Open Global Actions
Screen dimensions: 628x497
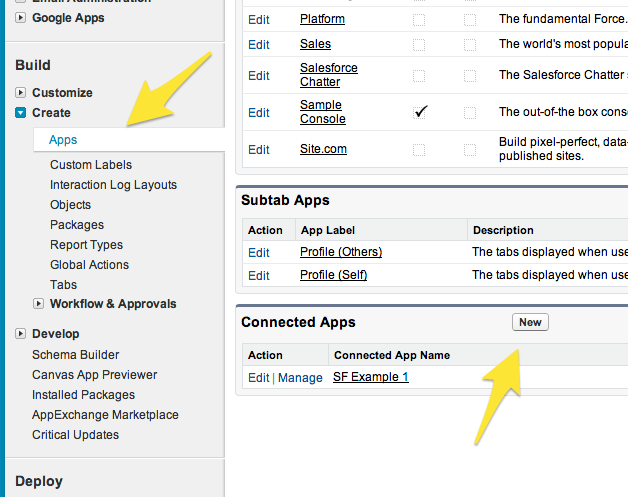(x=89, y=265)
